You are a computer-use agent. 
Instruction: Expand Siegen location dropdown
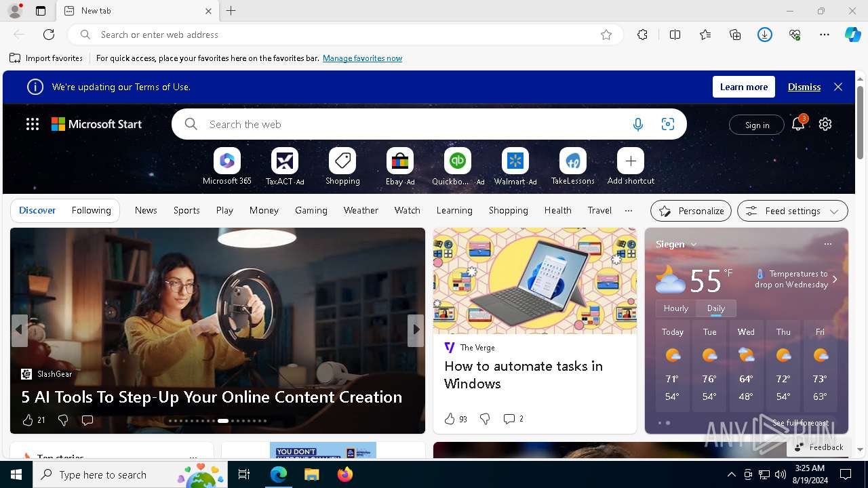694,244
